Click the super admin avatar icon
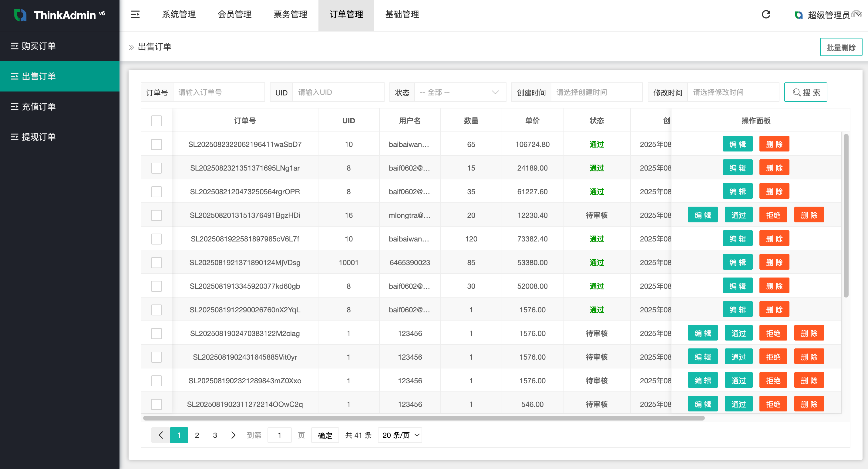The height and width of the screenshot is (469, 868). [798, 15]
